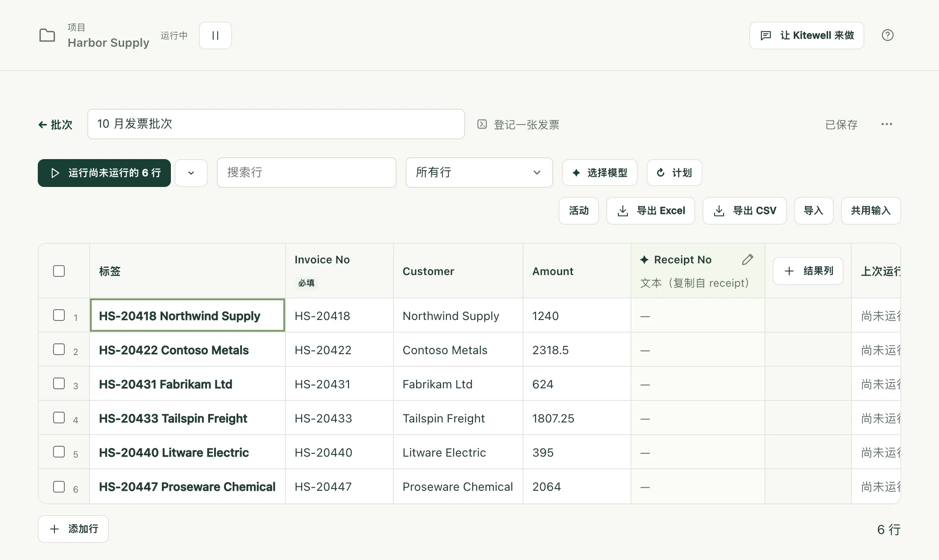The width and height of the screenshot is (939, 560).
Task: Check row 1 Northwind Supply checkbox
Action: (59, 315)
